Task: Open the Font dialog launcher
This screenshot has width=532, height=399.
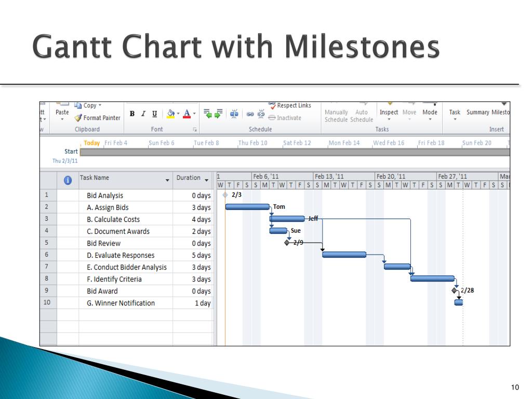Action: click(x=195, y=129)
